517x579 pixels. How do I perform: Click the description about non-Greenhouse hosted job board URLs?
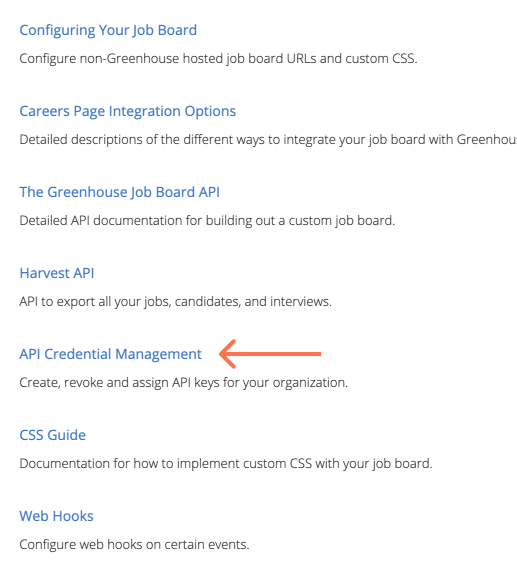pyautogui.click(x=218, y=59)
